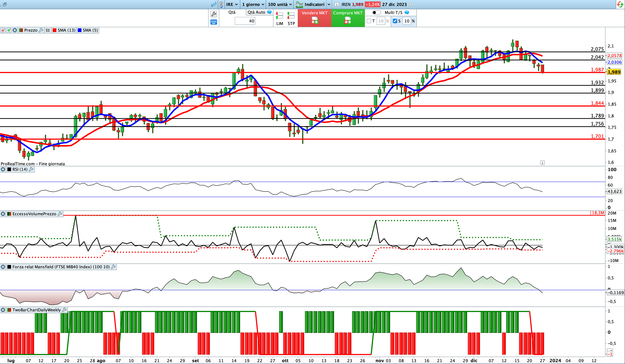625x364 pixels.
Task: Place a STP stop order
Action: point(291,19)
